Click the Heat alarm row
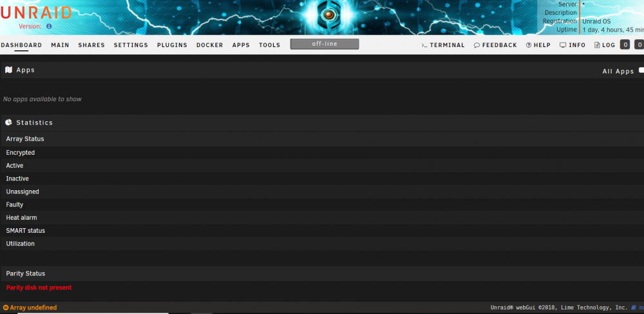The height and width of the screenshot is (314, 644). pos(322,218)
